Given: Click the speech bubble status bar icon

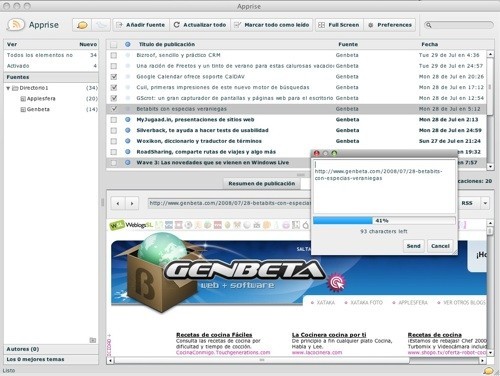Looking at the screenshot, I should pyautogui.click(x=488, y=371).
